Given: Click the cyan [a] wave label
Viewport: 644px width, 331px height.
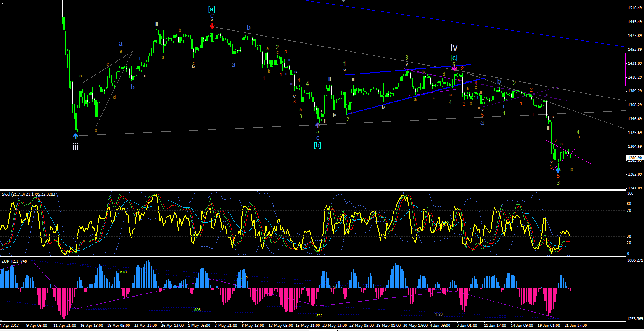Looking at the screenshot, I should coord(212,9).
